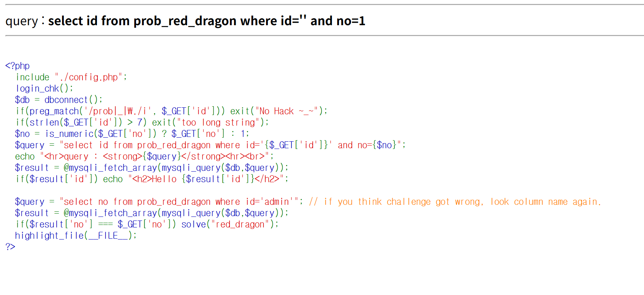Click the login_chk() function call

coord(44,89)
